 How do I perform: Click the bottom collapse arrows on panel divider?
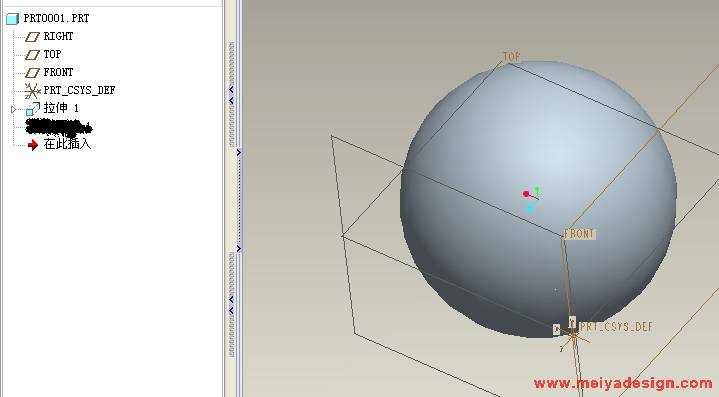coord(231,305)
